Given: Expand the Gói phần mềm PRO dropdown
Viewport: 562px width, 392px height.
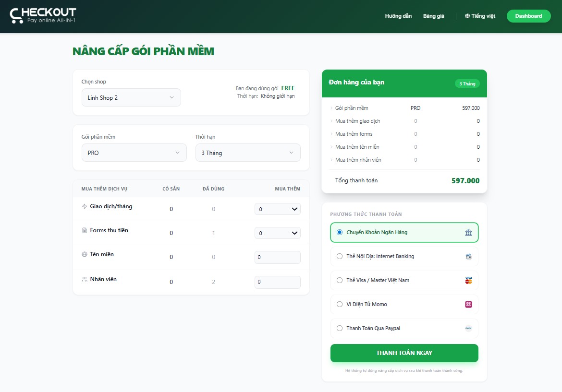Looking at the screenshot, I should pyautogui.click(x=134, y=153).
